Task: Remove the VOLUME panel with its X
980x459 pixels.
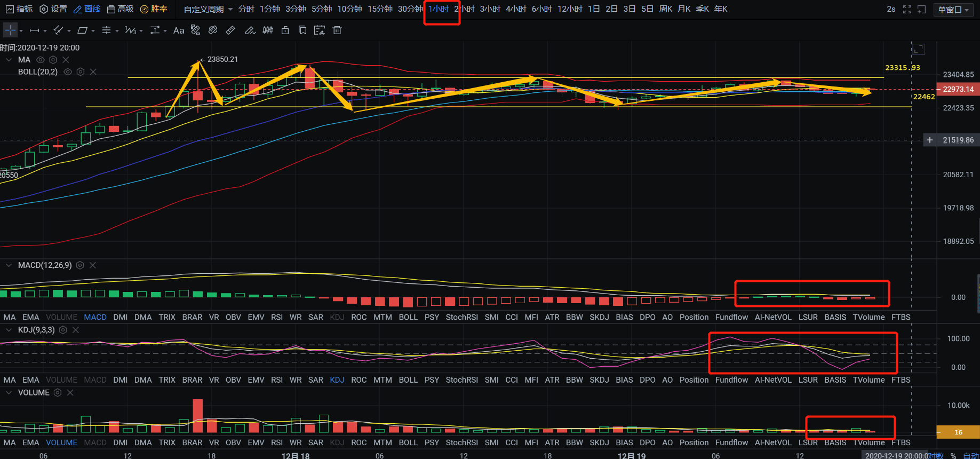Action: tap(70, 392)
